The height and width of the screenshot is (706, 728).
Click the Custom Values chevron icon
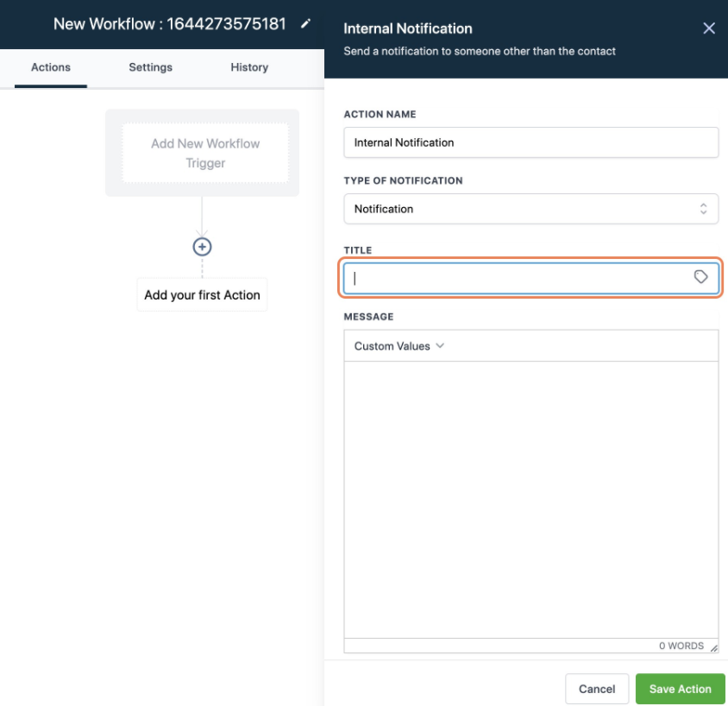[440, 345]
